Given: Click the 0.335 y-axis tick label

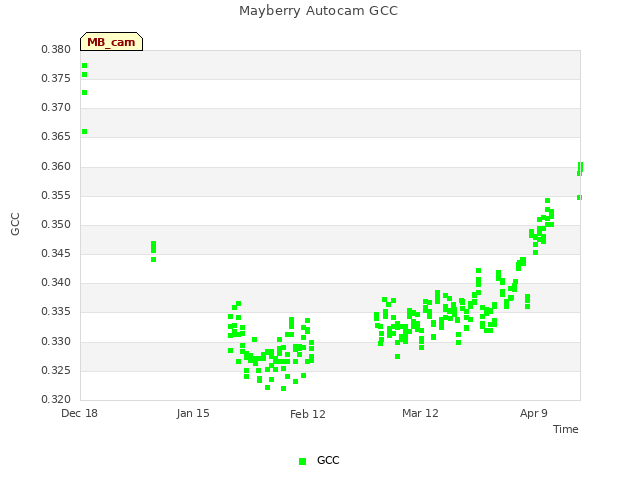Looking at the screenshot, I should [56, 311].
